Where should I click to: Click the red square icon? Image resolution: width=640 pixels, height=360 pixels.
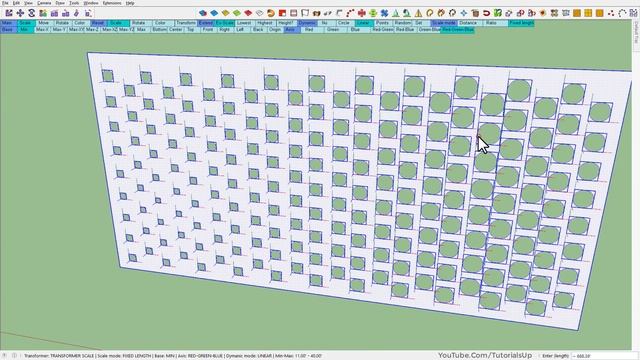click(282, 13)
